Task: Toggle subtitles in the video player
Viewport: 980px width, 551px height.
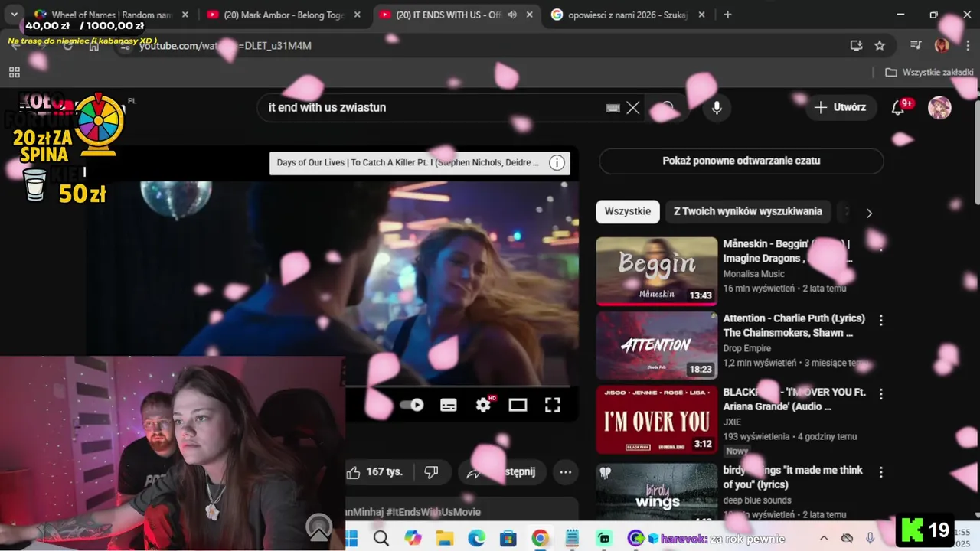Action: coord(449,405)
